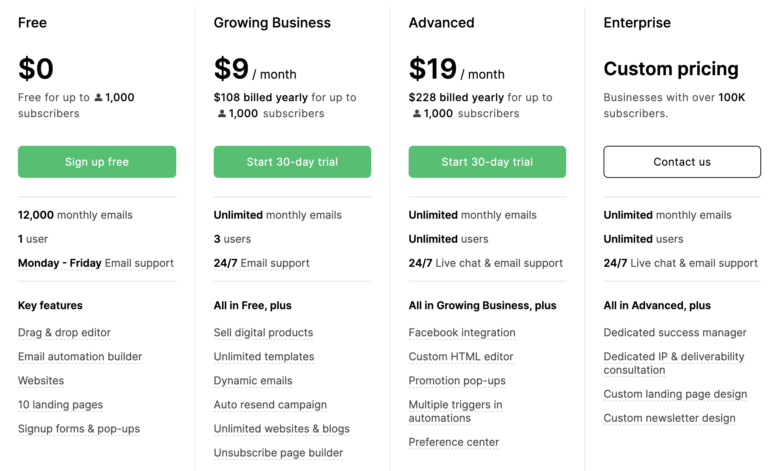Open Custom HTML editor details
The width and height of the screenshot is (768, 471).
pyautogui.click(x=461, y=357)
